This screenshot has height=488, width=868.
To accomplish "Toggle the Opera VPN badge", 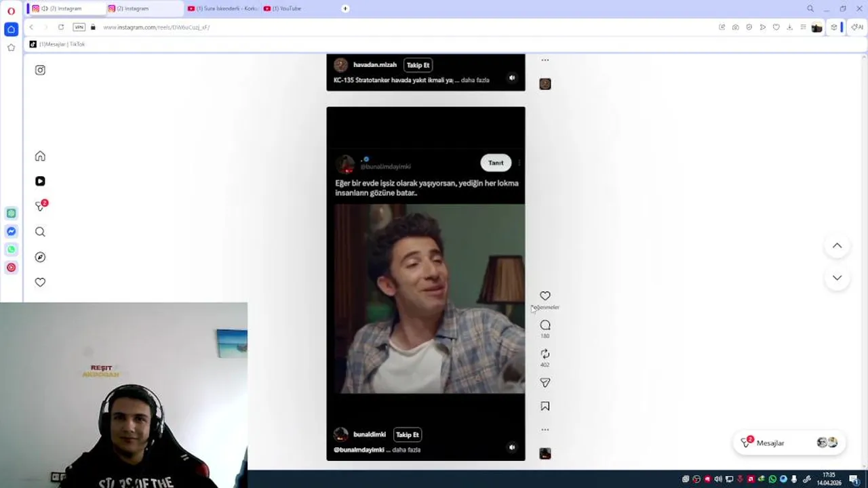I will tap(79, 27).
